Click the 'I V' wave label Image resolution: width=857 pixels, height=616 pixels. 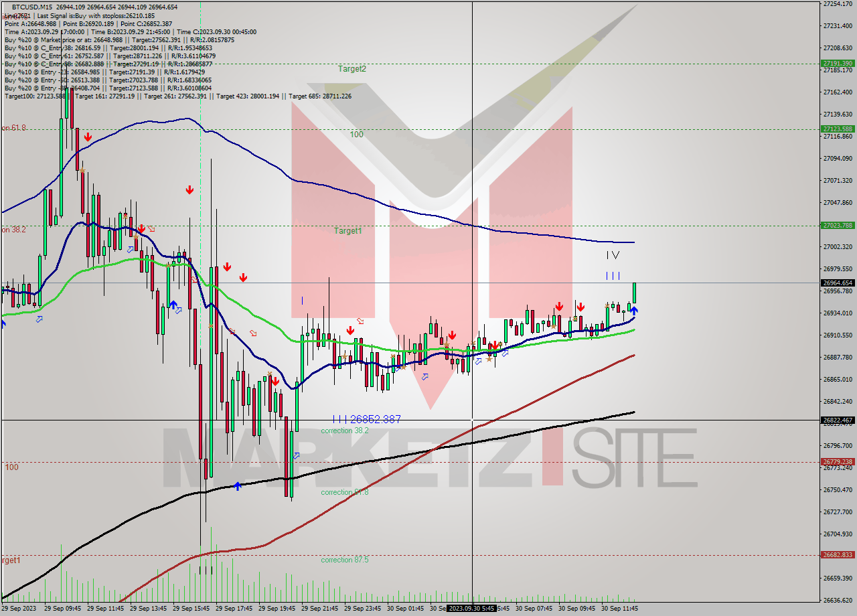click(613, 255)
